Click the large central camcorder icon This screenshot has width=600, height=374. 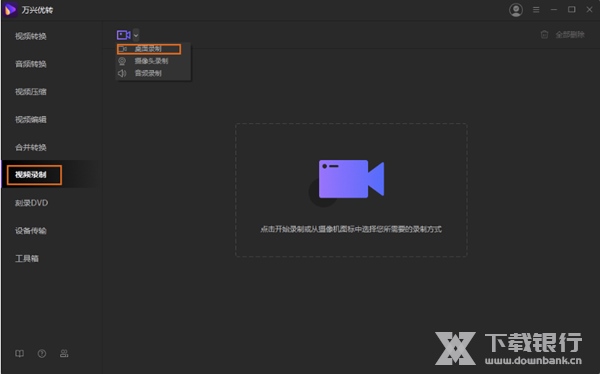tap(351, 179)
